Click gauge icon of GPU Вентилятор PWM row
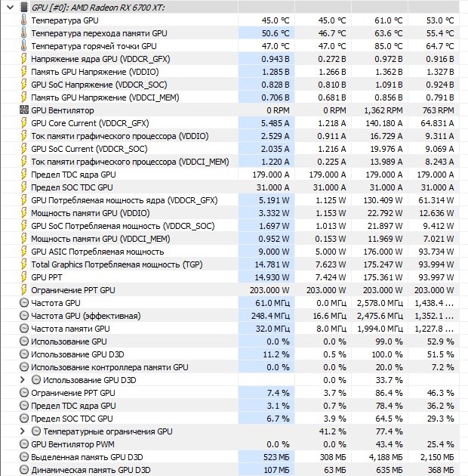Screen dimensions: 468x476 (23, 444)
